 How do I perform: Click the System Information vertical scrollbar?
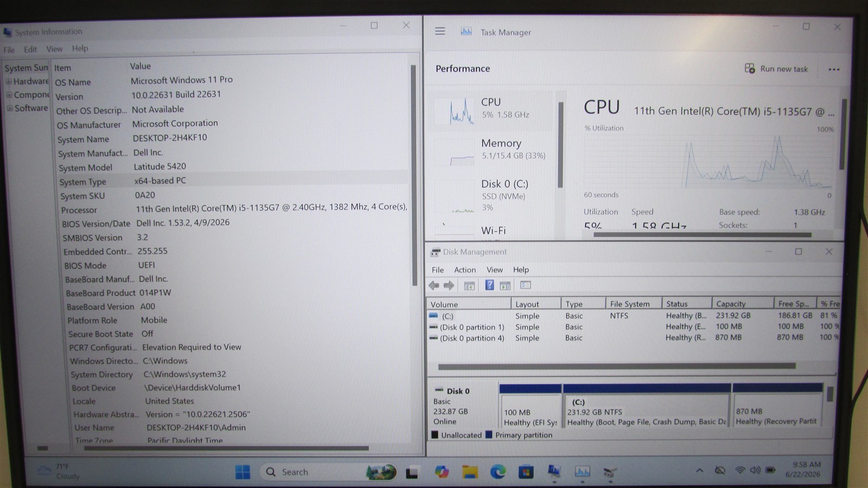(413, 175)
